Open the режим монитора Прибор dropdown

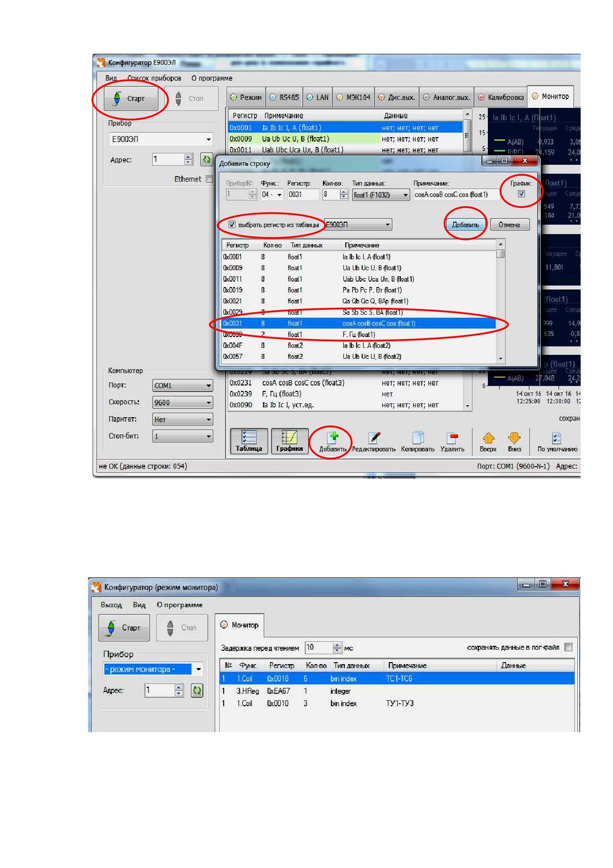(153, 669)
